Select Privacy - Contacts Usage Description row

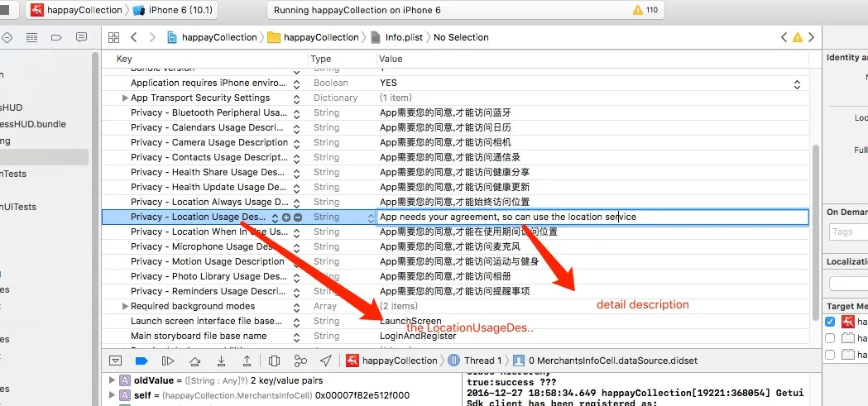coord(455,158)
